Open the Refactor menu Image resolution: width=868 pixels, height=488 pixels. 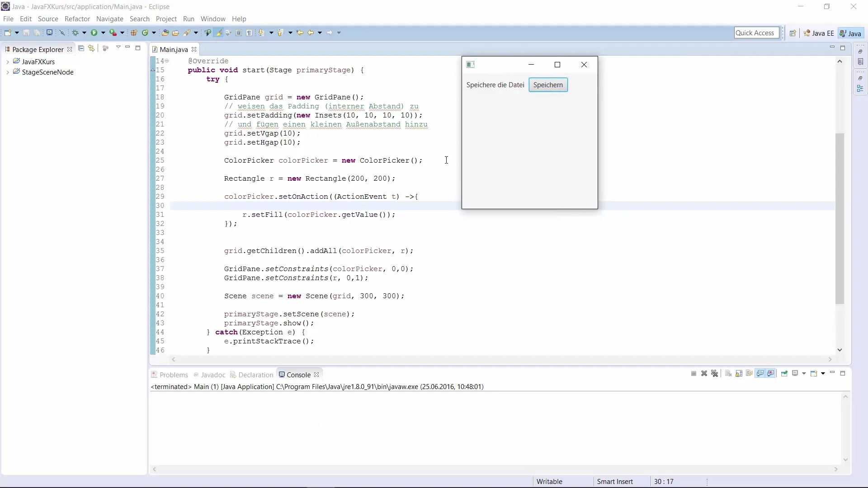(77, 19)
